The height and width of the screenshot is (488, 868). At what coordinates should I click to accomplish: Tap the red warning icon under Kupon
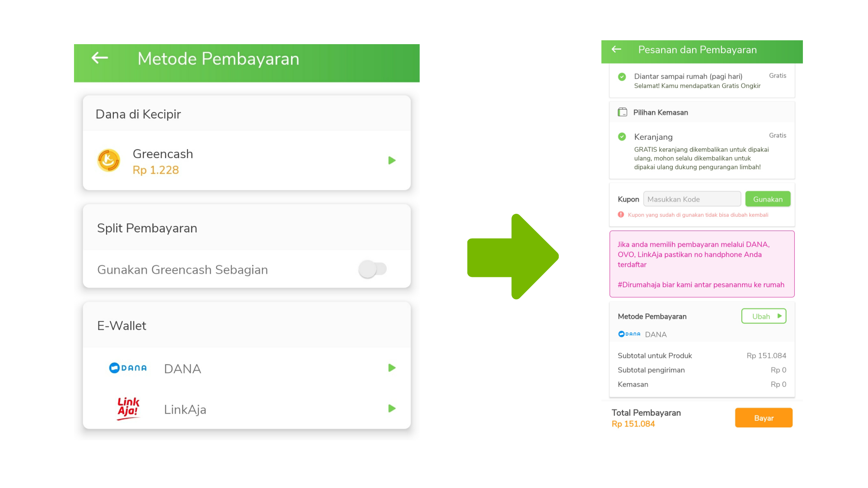coord(621,215)
